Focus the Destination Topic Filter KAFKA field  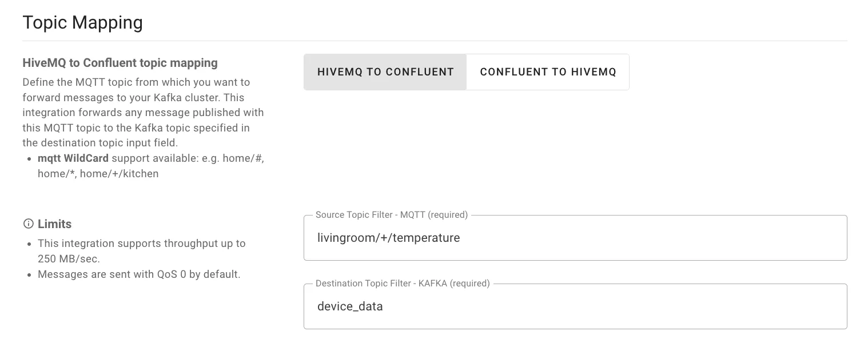click(575, 306)
